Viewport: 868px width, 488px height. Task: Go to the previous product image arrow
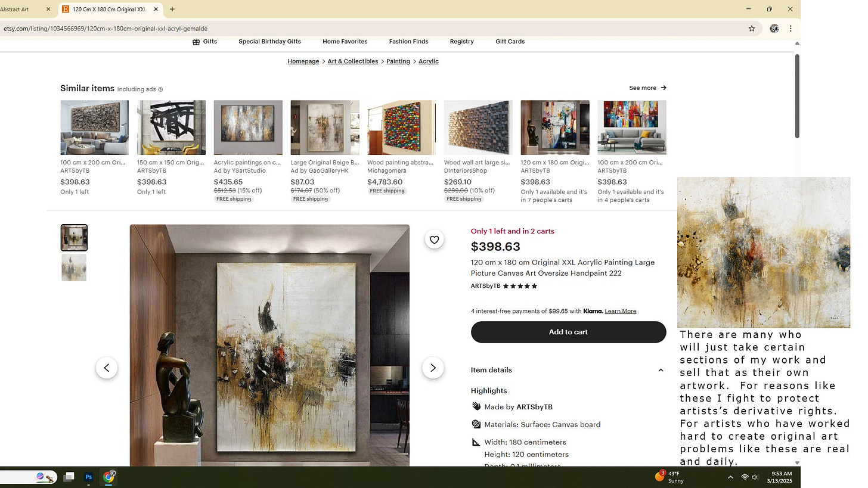[x=107, y=368]
